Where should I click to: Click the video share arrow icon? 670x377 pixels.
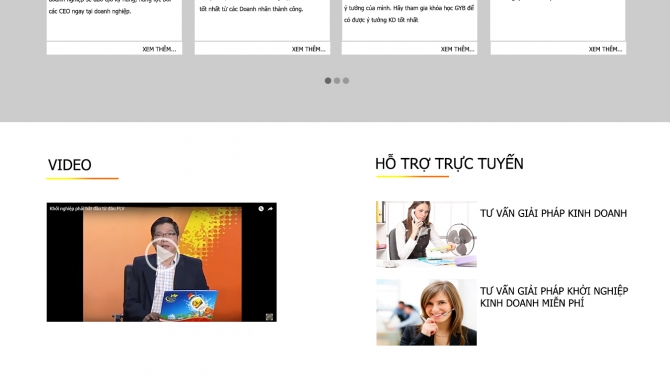click(270, 209)
